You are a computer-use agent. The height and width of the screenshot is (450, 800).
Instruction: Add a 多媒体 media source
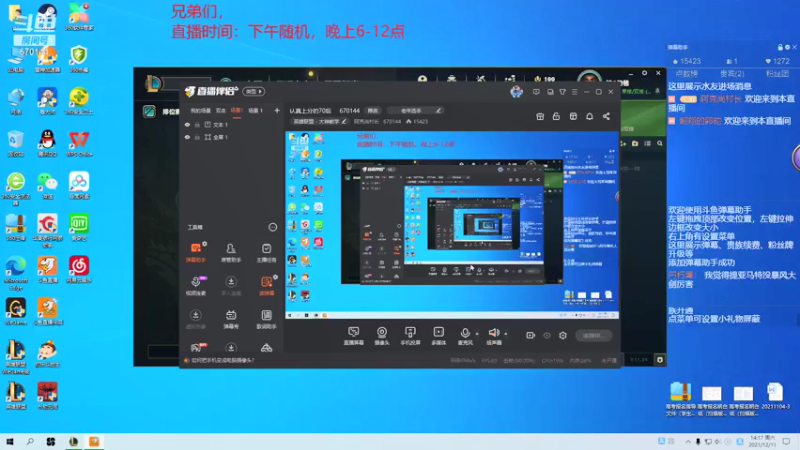438,336
